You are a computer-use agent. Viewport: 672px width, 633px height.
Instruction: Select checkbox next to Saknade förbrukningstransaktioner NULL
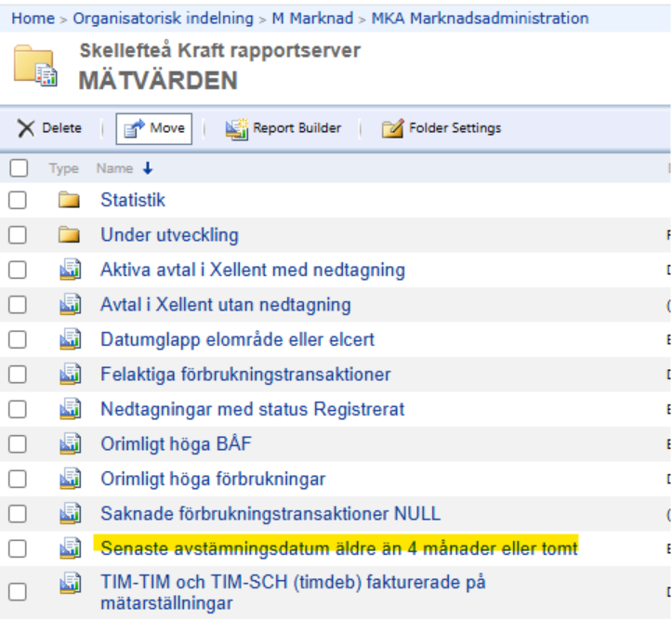point(18,514)
